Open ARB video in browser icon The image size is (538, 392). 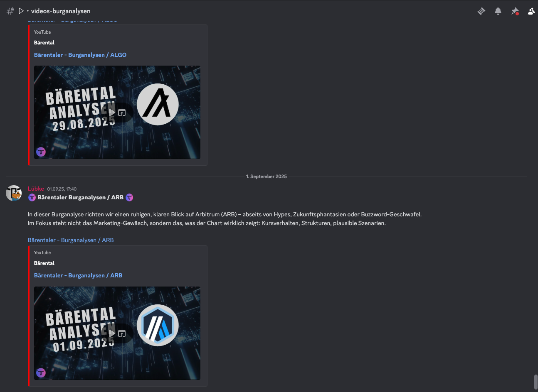click(122, 333)
